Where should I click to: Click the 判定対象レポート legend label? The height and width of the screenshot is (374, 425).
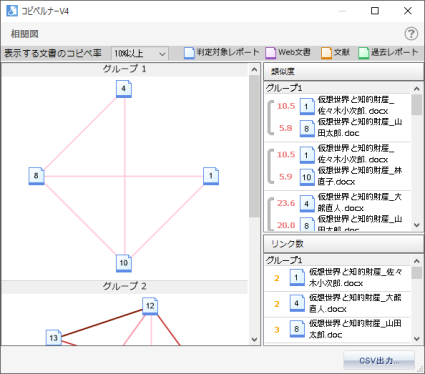[228, 52]
